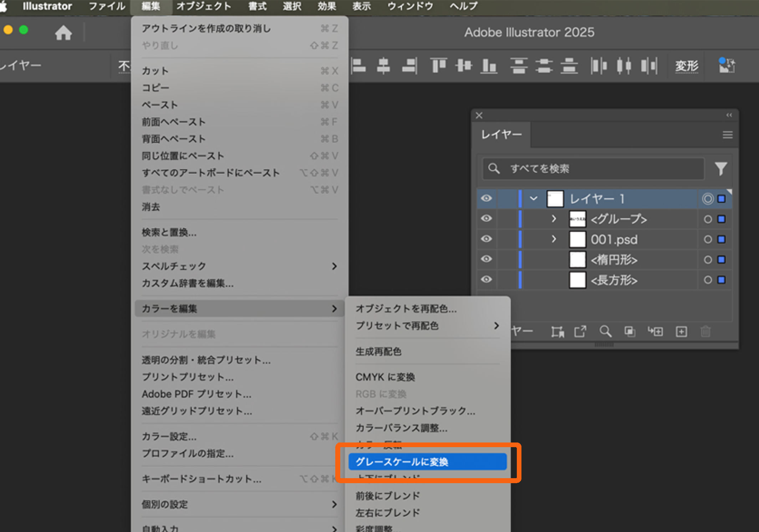The image size is (759, 532).
Task: Choose CMYK に変換 from the submenu
Action: point(385,377)
